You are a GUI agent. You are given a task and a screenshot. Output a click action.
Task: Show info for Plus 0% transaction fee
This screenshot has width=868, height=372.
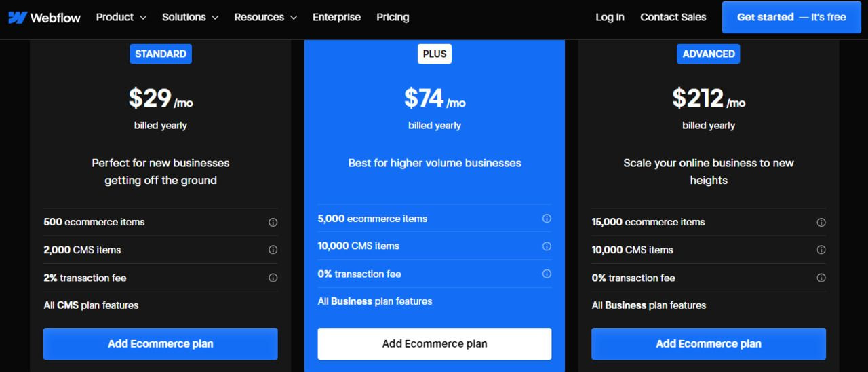pyautogui.click(x=547, y=274)
